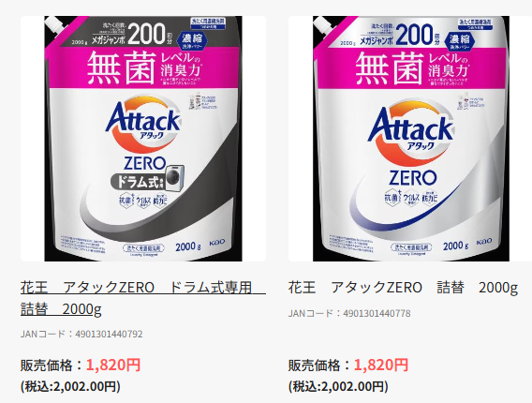Click the left product's 1,820円 price
Viewport: 532px width, 403px height.
point(113,365)
